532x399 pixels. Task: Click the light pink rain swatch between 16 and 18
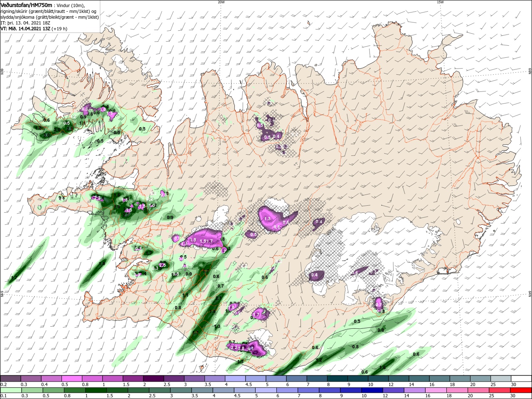point(436,390)
